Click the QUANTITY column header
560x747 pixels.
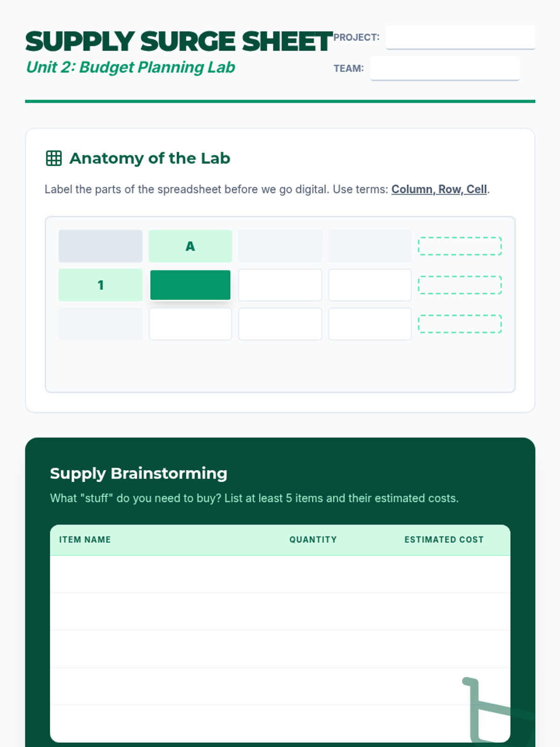pos(313,540)
